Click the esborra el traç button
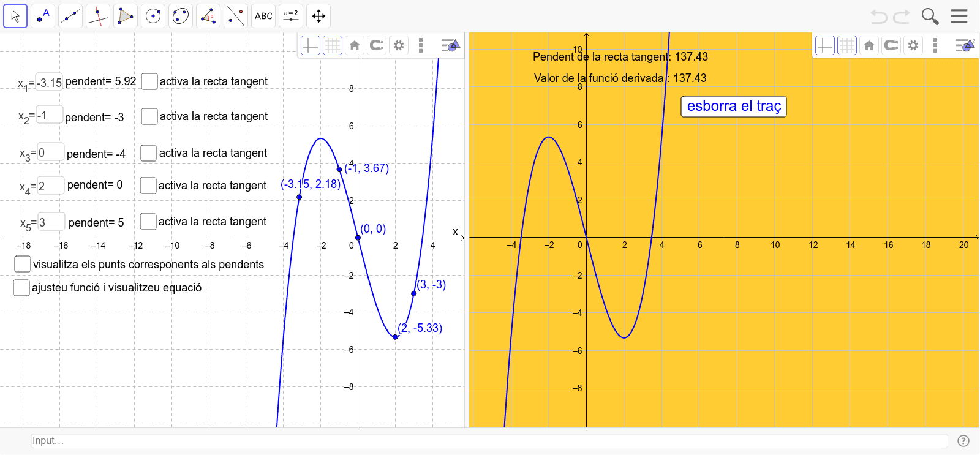This screenshot has width=980, height=455. click(734, 106)
